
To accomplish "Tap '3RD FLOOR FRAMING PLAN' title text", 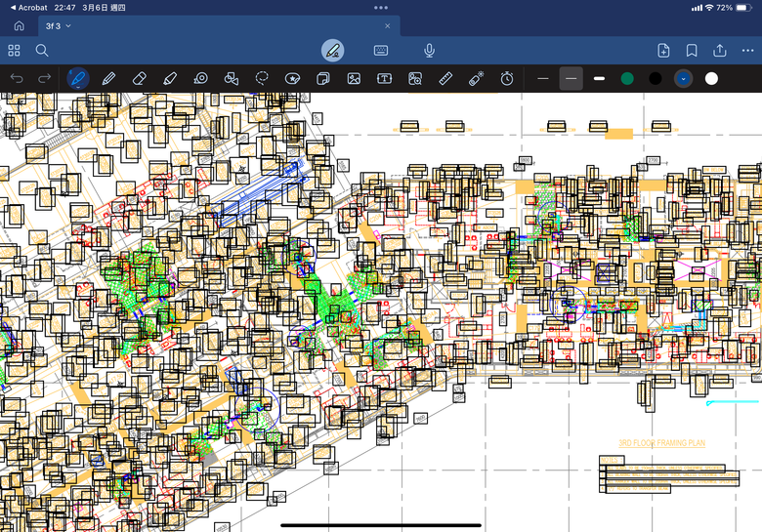I will 662,443.
